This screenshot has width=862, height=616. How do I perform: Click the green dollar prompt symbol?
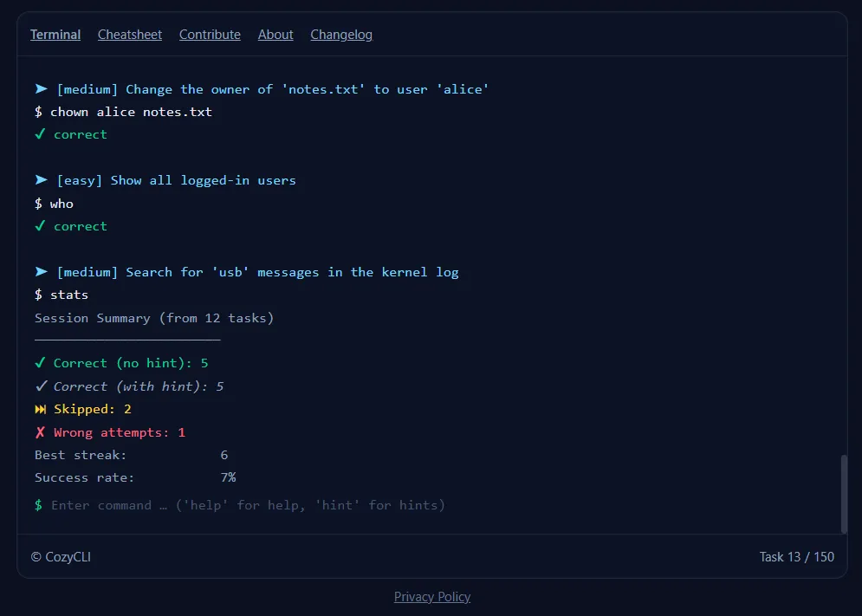(38, 505)
